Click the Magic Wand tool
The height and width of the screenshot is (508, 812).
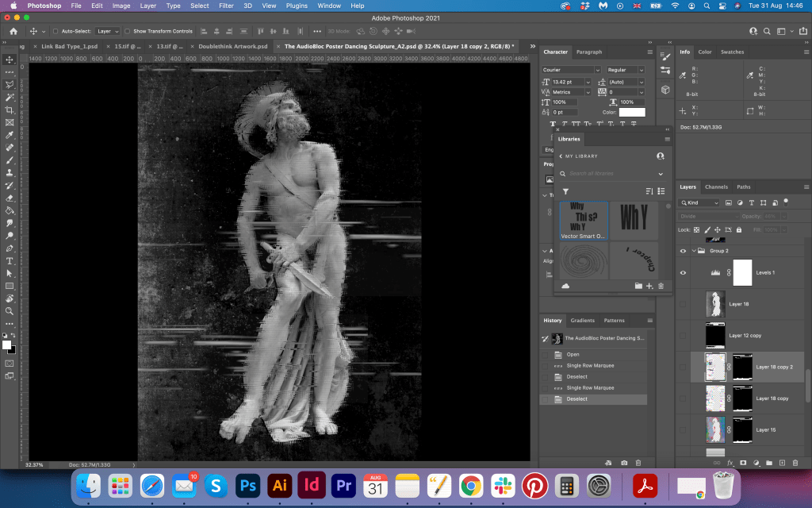(10, 97)
